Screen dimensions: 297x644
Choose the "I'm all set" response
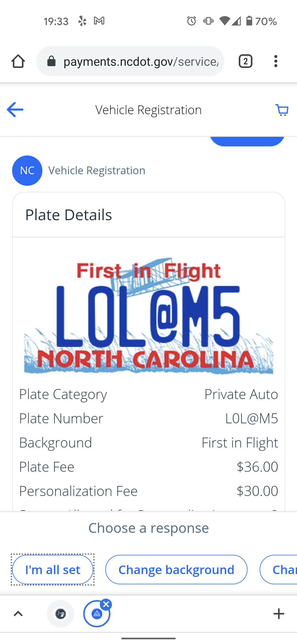click(53, 570)
